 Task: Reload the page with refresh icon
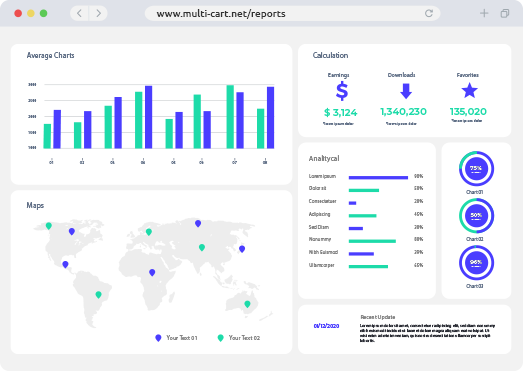click(x=429, y=13)
